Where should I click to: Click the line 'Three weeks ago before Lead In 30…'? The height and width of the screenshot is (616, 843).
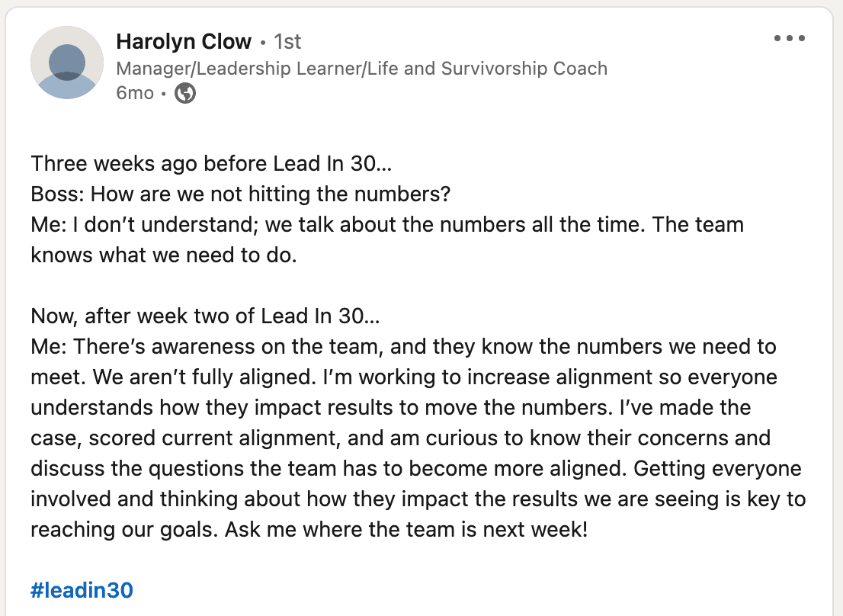(211, 163)
